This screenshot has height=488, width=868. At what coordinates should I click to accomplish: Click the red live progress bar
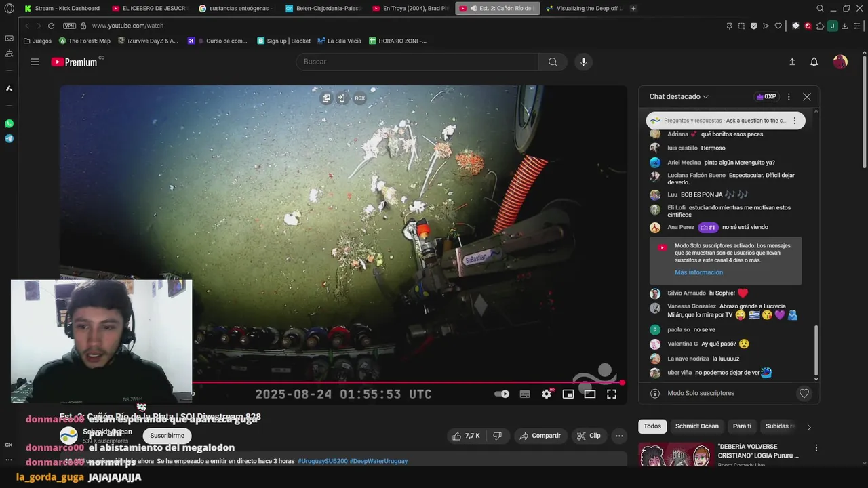[x=408, y=383]
